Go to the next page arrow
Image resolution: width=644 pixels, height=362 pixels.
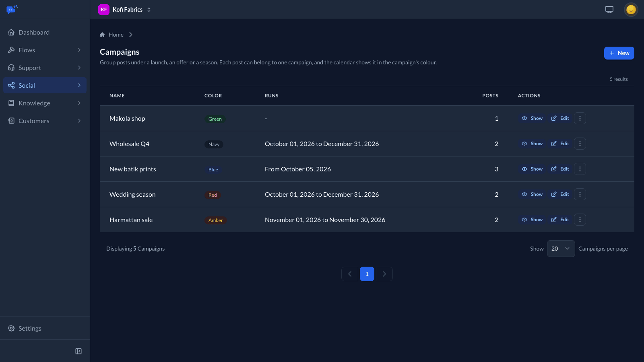[384, 274]
